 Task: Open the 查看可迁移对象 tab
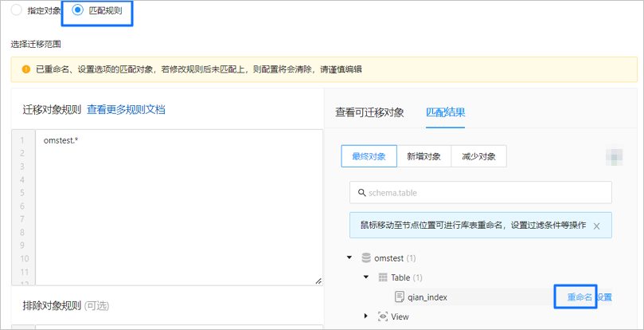(369, 112)
